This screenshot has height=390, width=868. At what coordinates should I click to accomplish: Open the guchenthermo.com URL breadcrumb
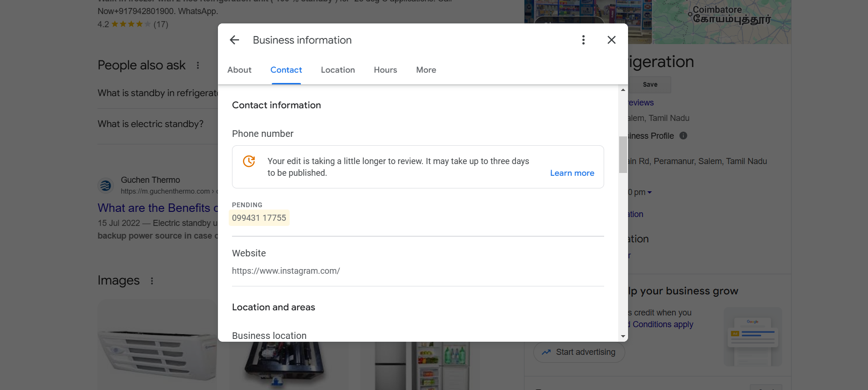click(169, 191)
